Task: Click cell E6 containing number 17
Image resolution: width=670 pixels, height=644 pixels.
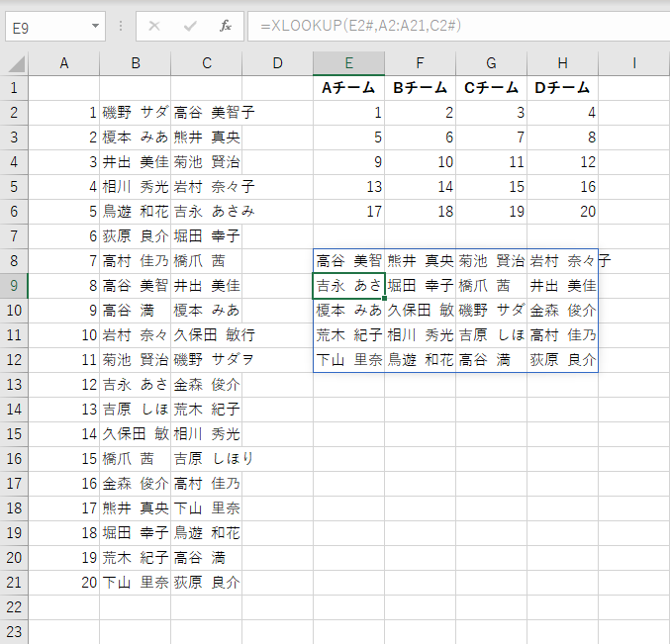Action: coord(348,212)
